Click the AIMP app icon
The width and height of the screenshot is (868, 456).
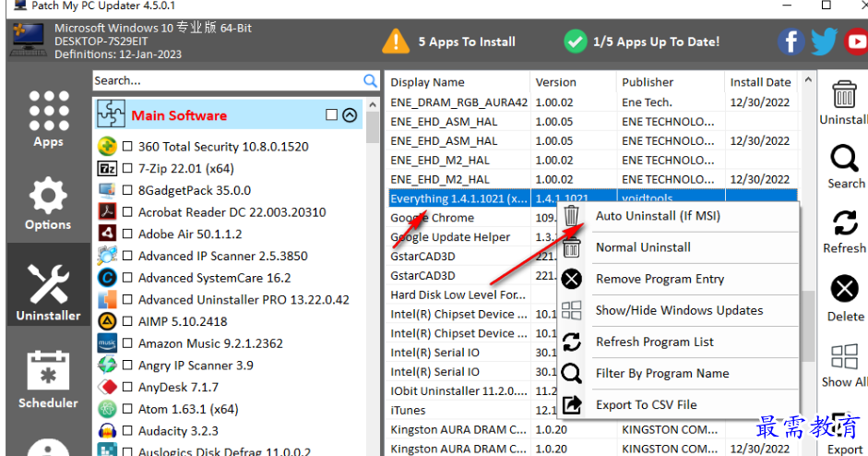[107, 321]
